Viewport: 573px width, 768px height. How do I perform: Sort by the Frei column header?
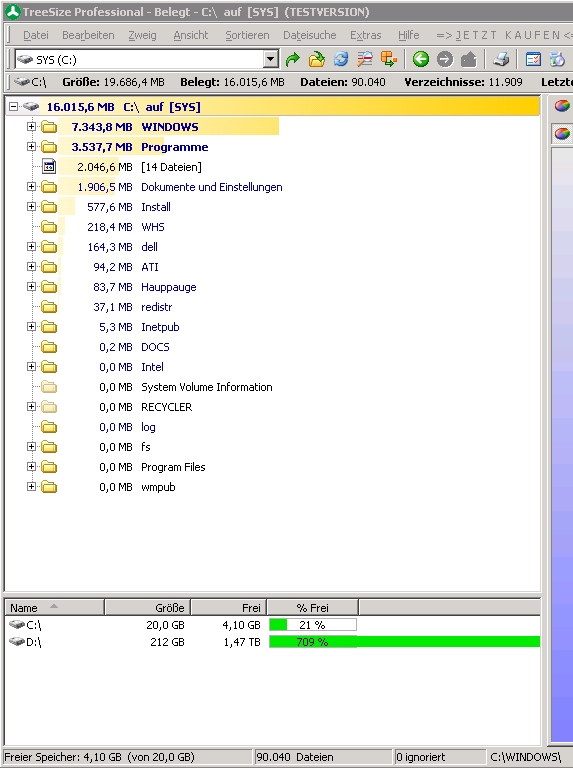click(229, 607)
